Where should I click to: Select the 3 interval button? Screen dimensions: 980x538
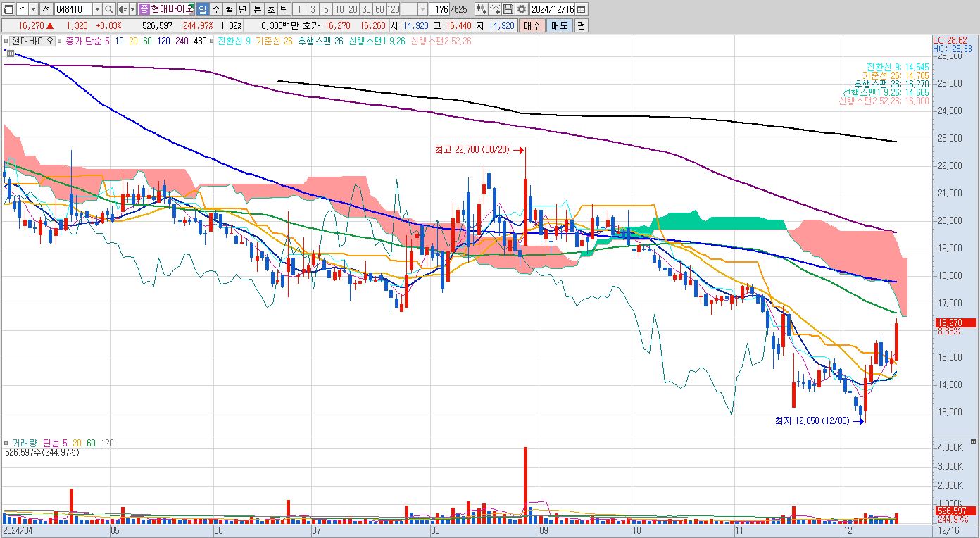point(312,9)
